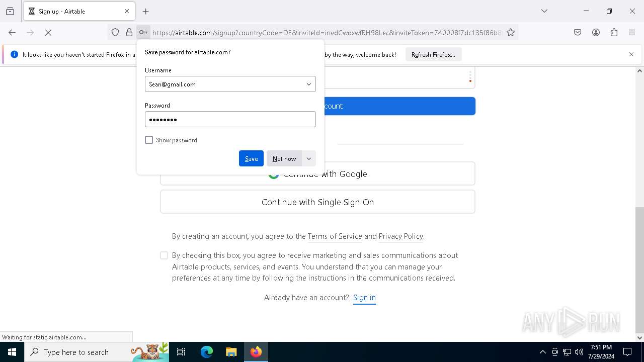Image resolution: width=644 pixels, height=362 pixels.
Task: Stop loading the page
Action: (x=48, y=33)
